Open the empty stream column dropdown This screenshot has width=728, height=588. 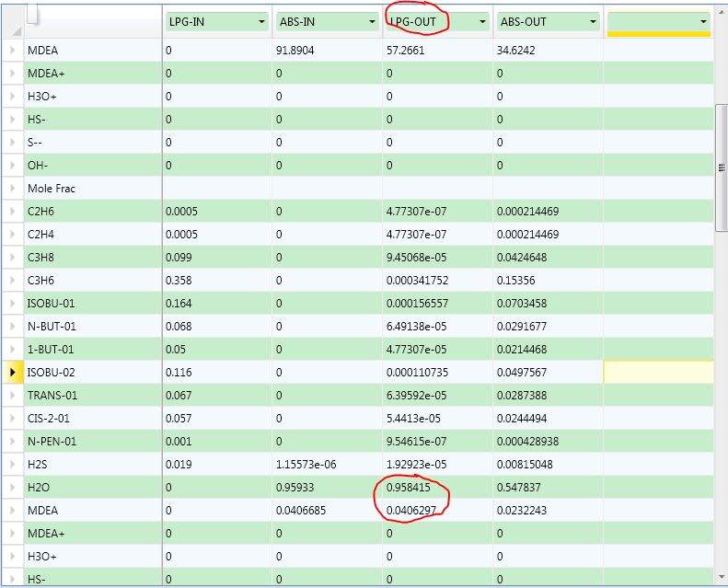pyautogui.click(x=703, y=22)
